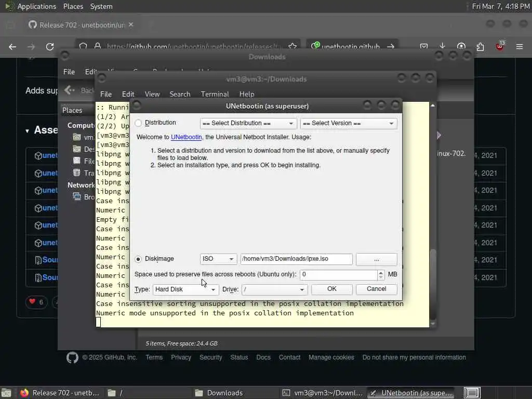Collapse the Assets section triangle

click(27, 130)
